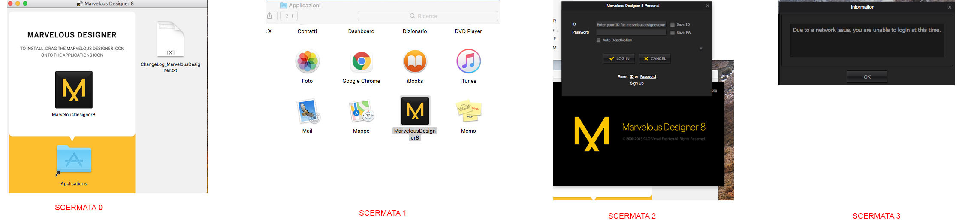Screen dimensions: 980x223
Task: Open the Mappe app icon
Action: pos(361,111)
